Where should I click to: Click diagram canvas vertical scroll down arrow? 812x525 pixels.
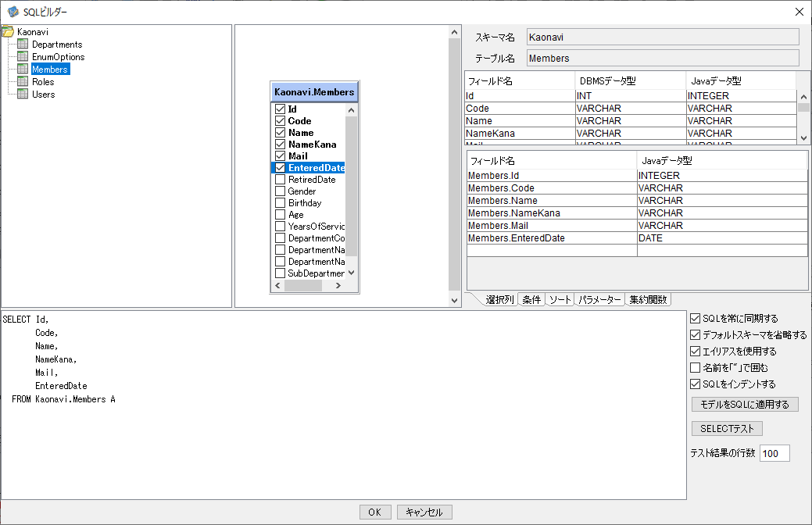coord(454,300)
